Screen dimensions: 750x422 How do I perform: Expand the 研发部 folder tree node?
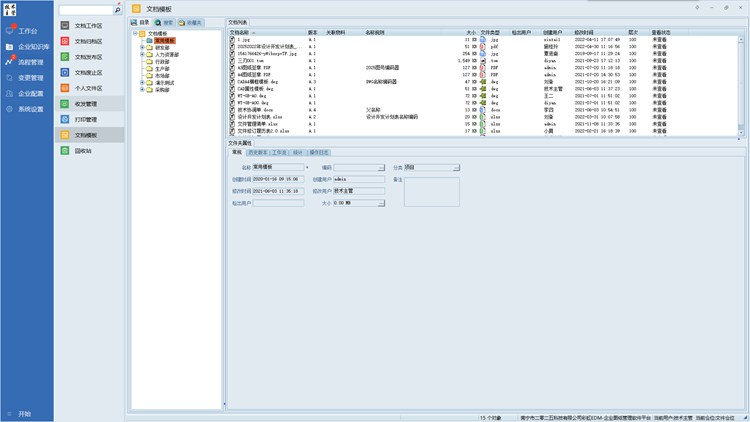pyautogui.click(x=142, y=46)
